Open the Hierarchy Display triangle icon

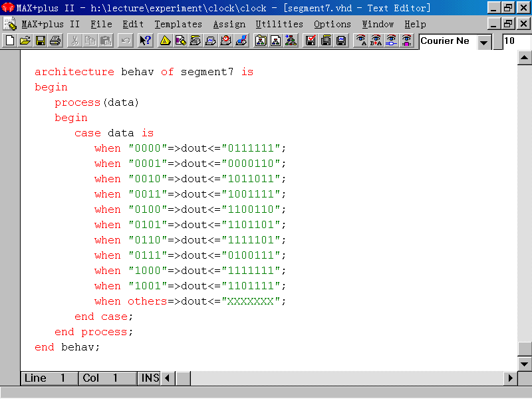click(x=165, y=41)
